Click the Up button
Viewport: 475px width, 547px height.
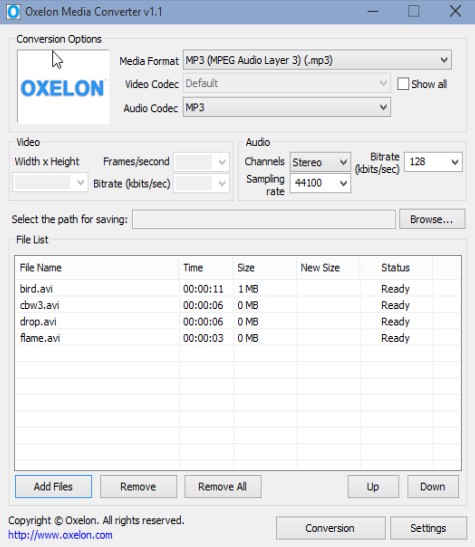tap(373, 486)
